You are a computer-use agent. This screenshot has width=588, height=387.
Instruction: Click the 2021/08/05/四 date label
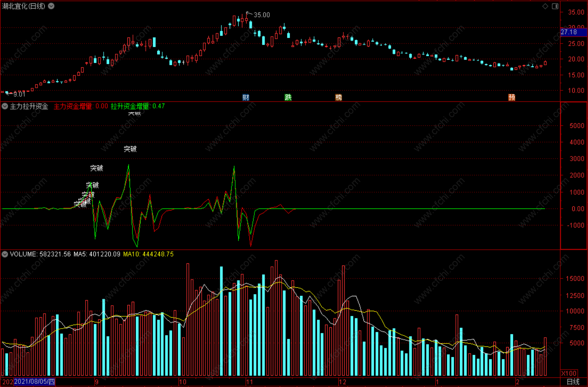tap(35, 382)
